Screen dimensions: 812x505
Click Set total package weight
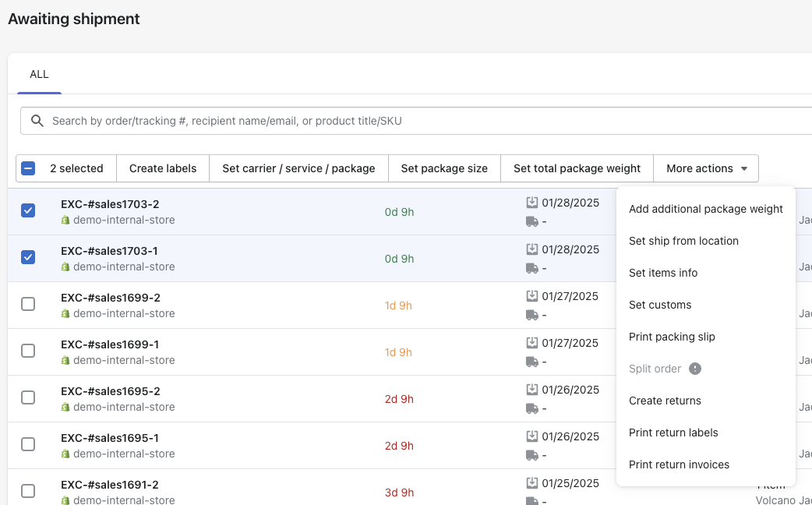click(x=577, y=168)
